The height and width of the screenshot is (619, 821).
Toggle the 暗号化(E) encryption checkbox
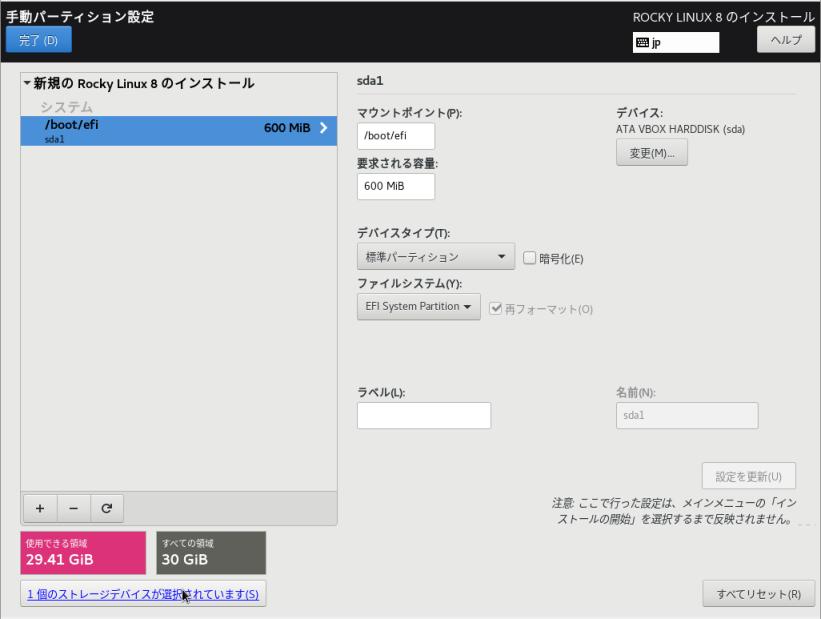tap(529, 258)
